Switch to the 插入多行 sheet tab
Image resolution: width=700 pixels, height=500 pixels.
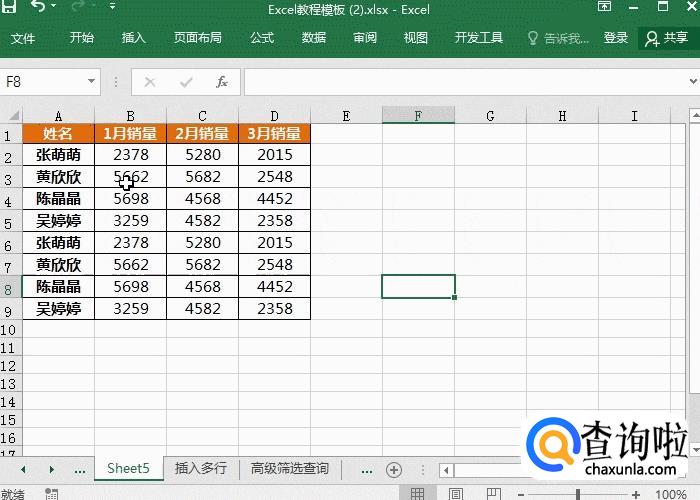click(201, 468)
